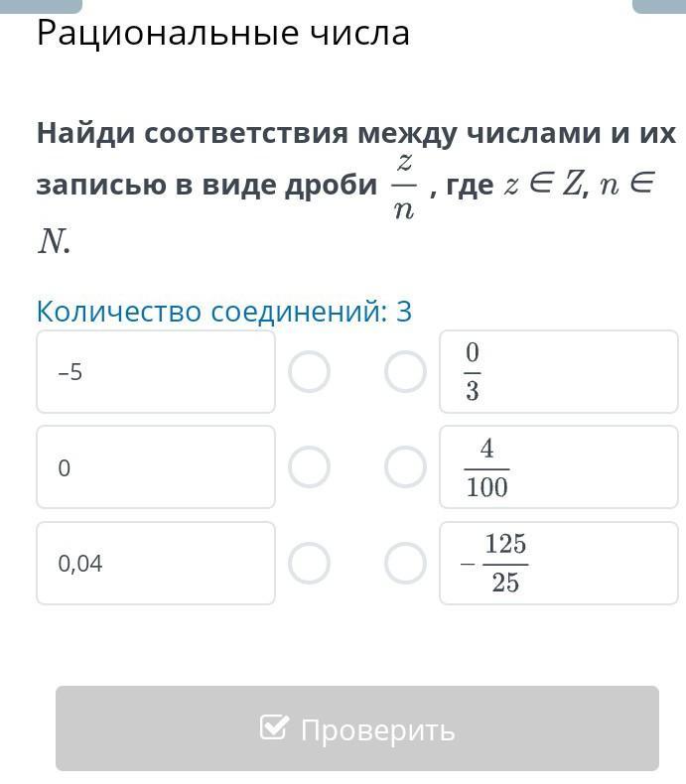Select the connector circle beside fraction 4/100
686x784 pixels.
[x=405, y=467]
